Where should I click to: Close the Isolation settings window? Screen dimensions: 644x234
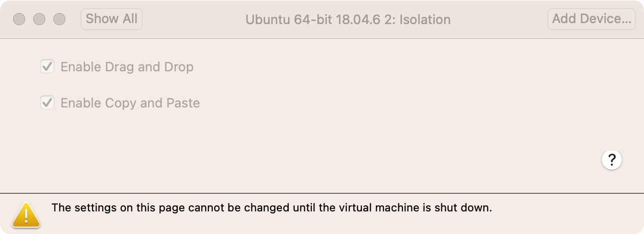(19, 19)
